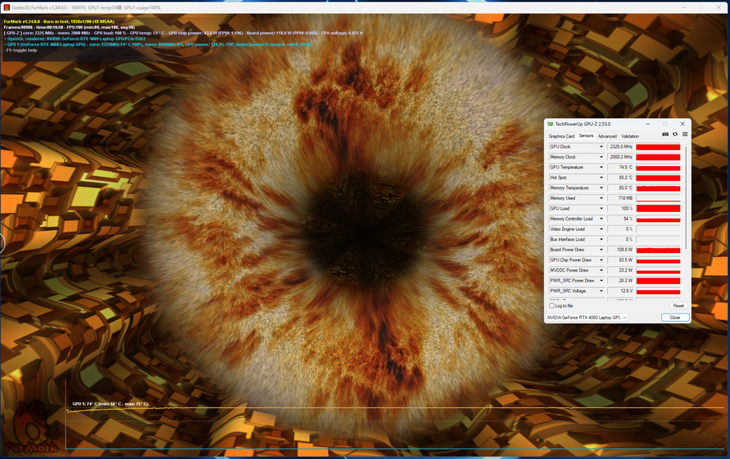Open the GPU Chip Power Draw dropdown
Image resolution: width=730 pixels, height=459 pixels.
(x=601, y=260)
